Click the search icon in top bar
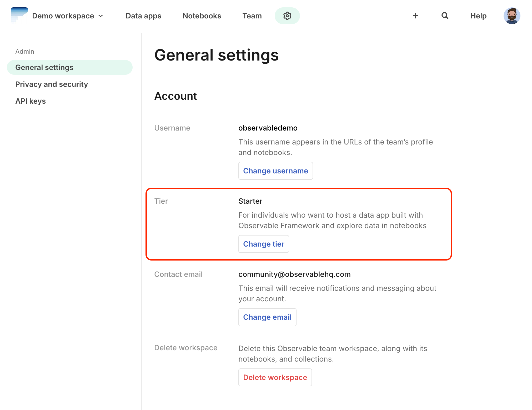 [445, 16]
